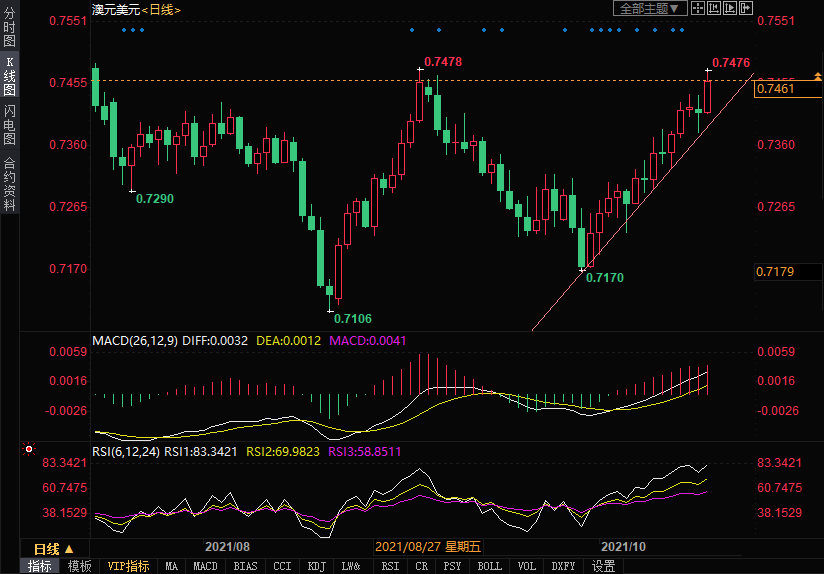Click the target icon left of RSI panel

pos(29,450)
